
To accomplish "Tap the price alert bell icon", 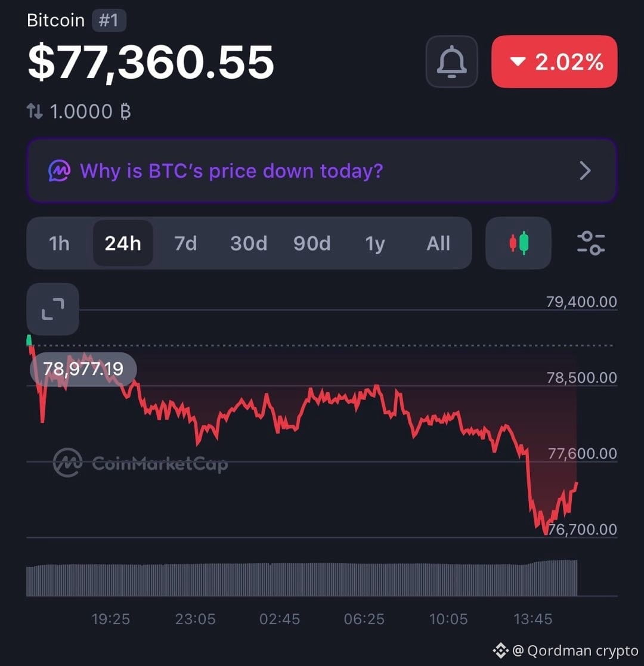I will coord(451,61).
